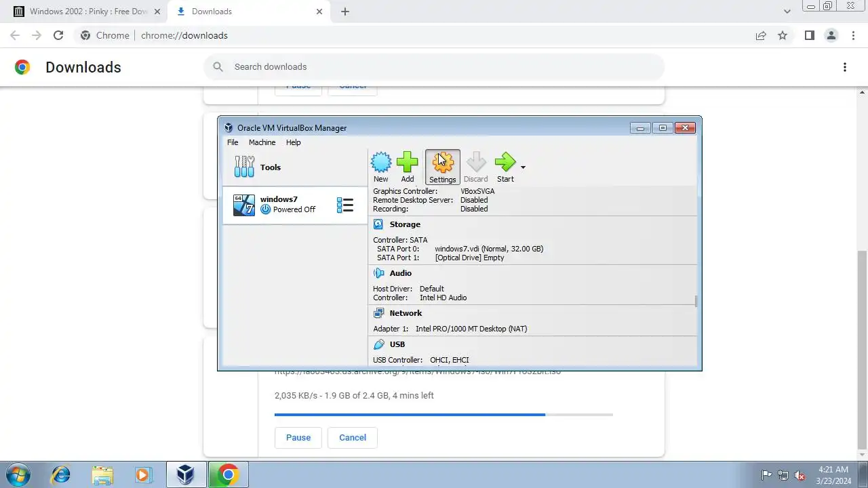Screen dimensions: 868x488
Task: Open VirtualBox Settings gear icon
Action: point(442,167)
